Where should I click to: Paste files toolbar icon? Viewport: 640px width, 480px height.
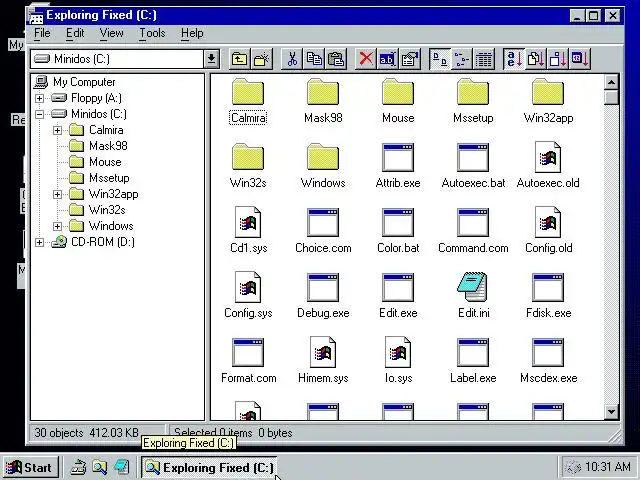point(336,59)
